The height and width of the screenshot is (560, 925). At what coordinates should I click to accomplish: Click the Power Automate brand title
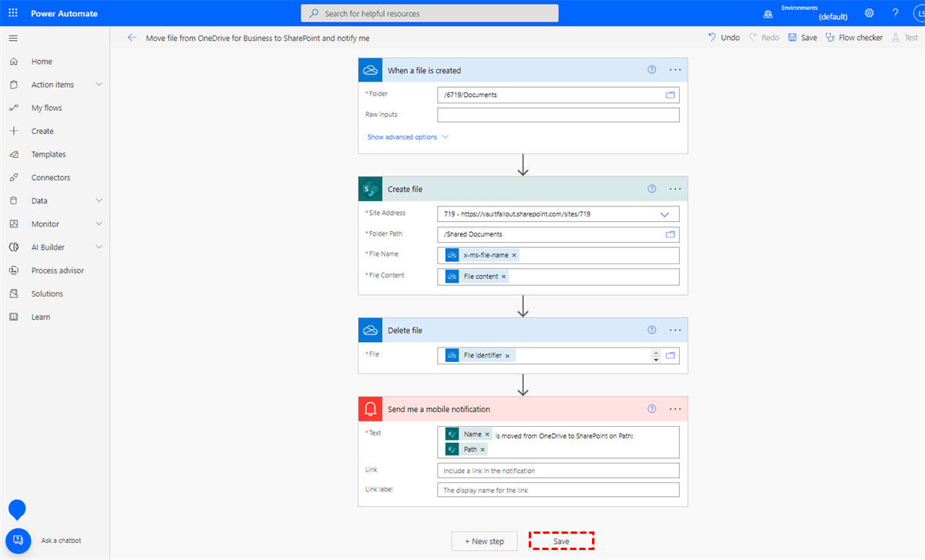coord(66,13)
